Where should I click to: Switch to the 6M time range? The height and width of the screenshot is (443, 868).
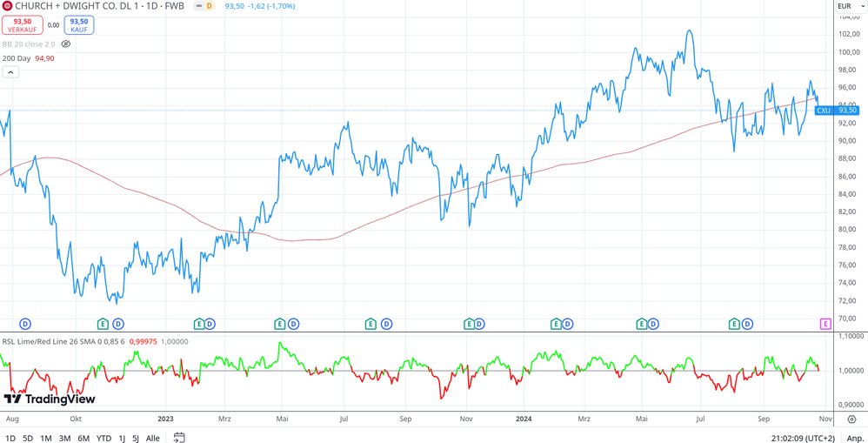pos(83,438)
